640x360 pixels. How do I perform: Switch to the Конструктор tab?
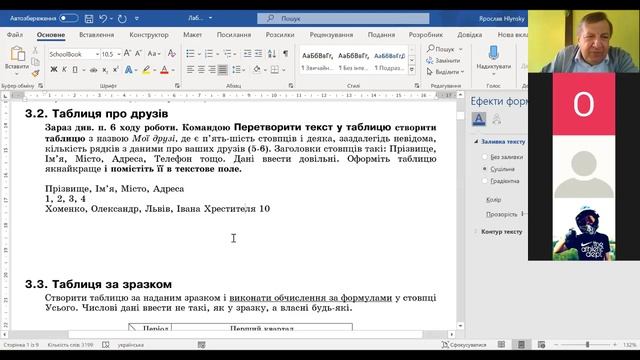point(149,35)
